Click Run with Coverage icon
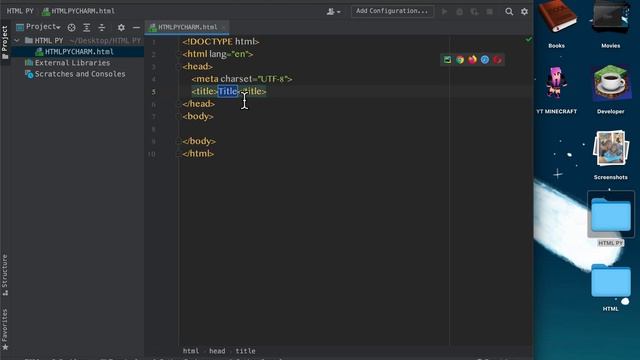 click(474, 11)
